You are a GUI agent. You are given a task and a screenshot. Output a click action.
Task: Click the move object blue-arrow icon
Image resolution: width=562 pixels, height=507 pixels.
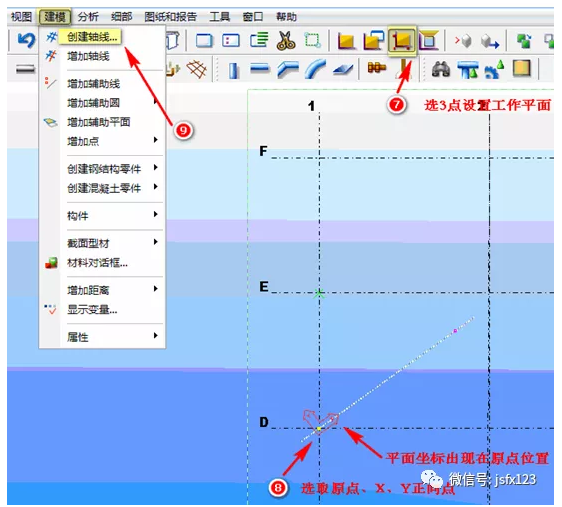490,42
